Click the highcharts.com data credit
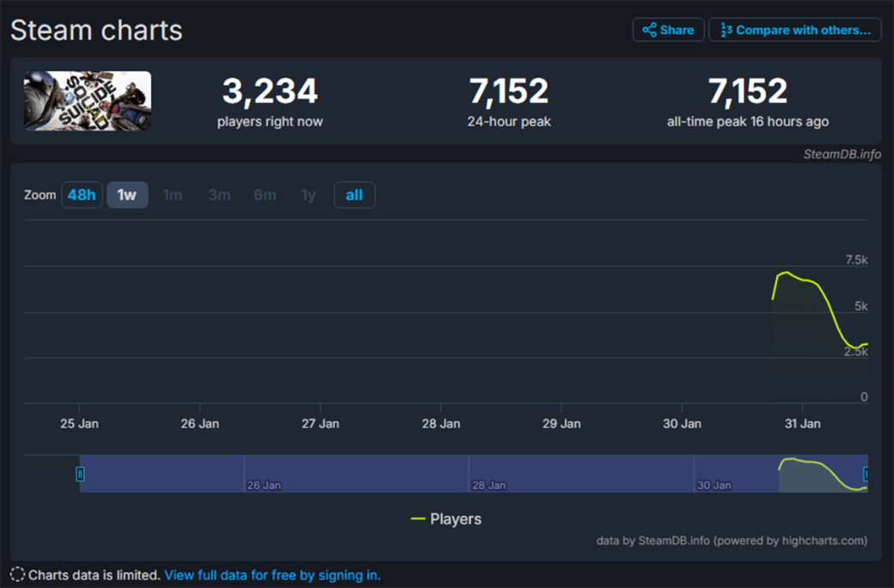This screenshot has width=894, height=588. tap(732, 541)
